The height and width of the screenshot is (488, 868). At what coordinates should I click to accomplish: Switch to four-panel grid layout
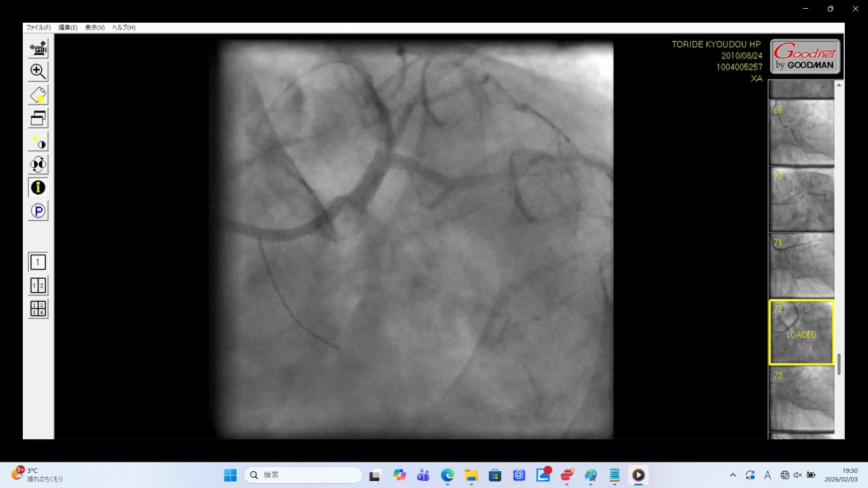click(38, 309)
